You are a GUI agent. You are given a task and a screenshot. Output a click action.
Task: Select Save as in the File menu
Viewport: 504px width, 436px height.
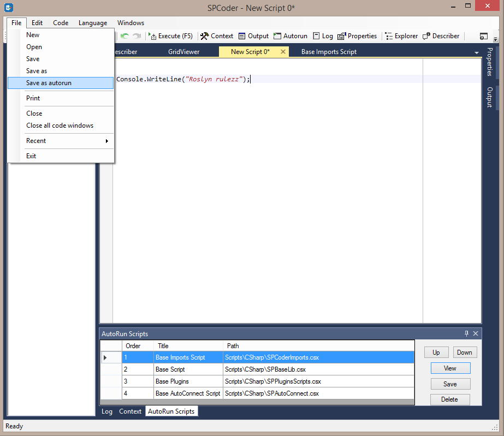61,71
